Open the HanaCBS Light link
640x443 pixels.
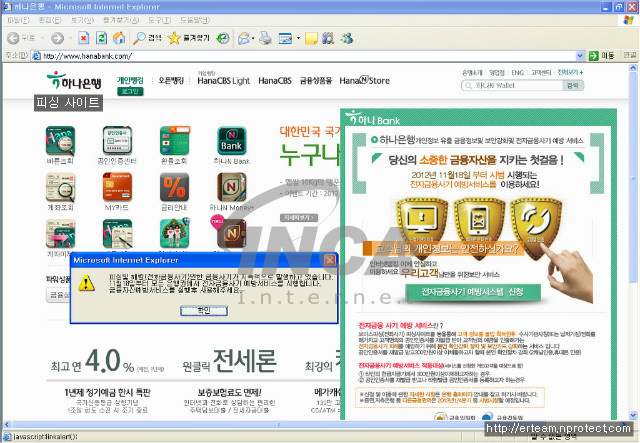223,81
